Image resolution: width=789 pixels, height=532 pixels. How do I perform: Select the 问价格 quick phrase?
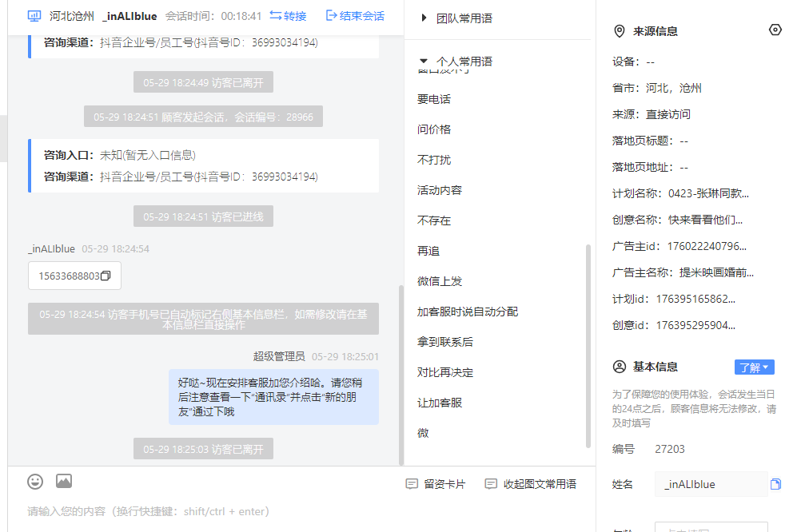pyautogui.click(x=434, y=129)
